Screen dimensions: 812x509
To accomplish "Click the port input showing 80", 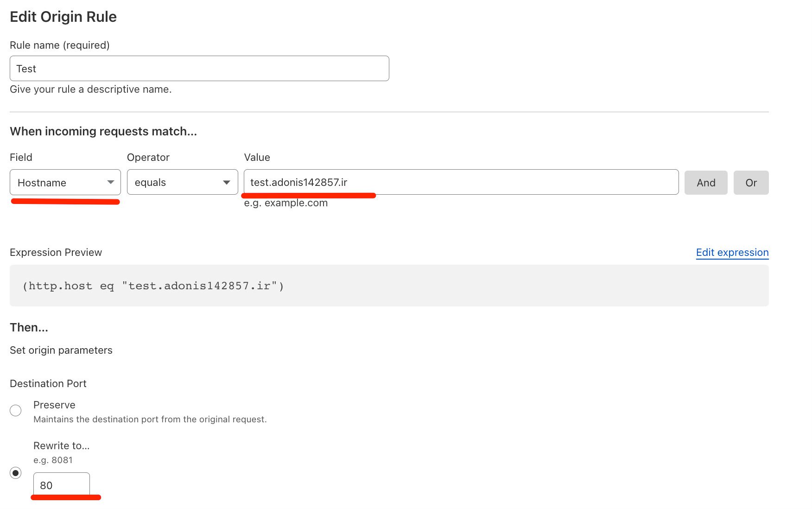I will 61,485.
